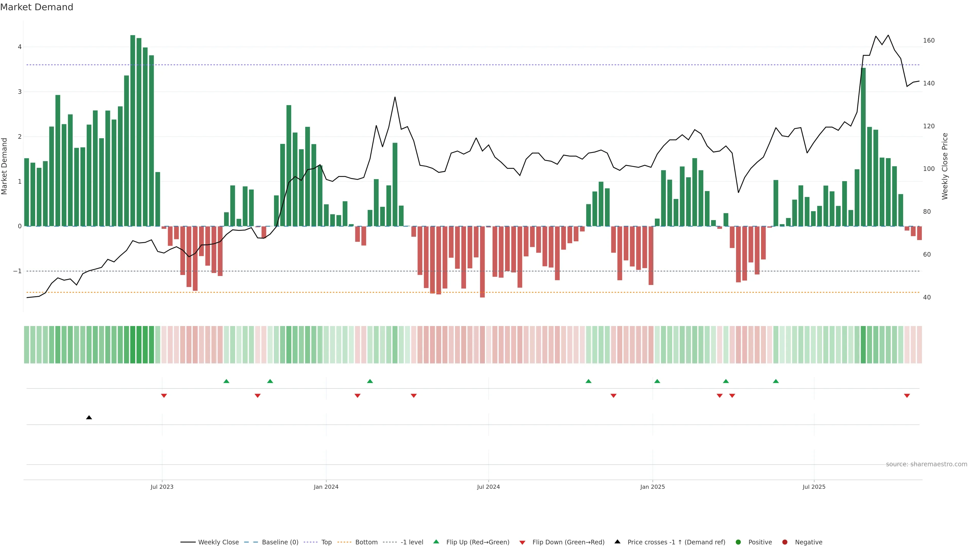Click the Jan 2024 x-axis label
The height and width of the screenshot is (551, 980).
pyautogui.click(x=326, y=487)
